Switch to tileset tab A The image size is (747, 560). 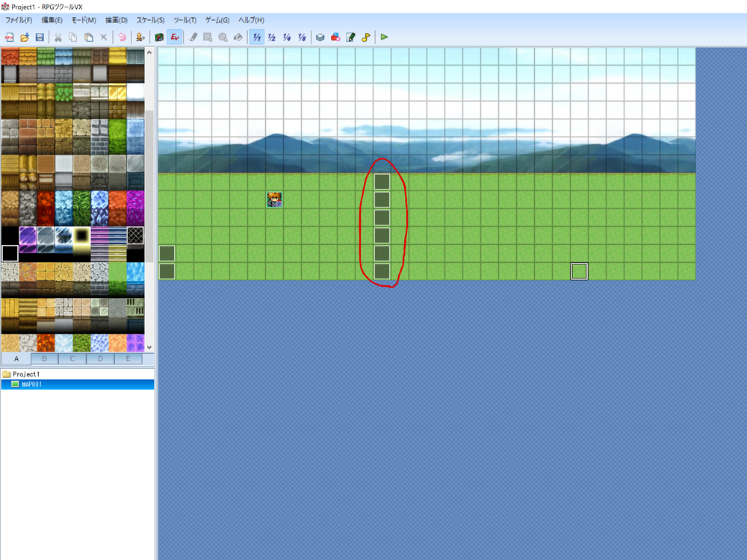(x=16, y=358)
